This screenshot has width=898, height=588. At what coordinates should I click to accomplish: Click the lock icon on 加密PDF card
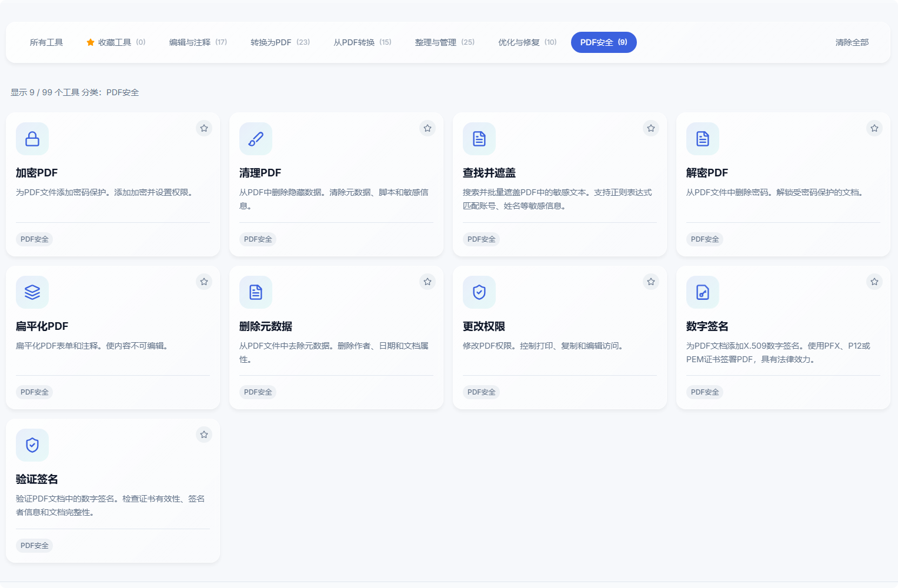pos(32,139)
